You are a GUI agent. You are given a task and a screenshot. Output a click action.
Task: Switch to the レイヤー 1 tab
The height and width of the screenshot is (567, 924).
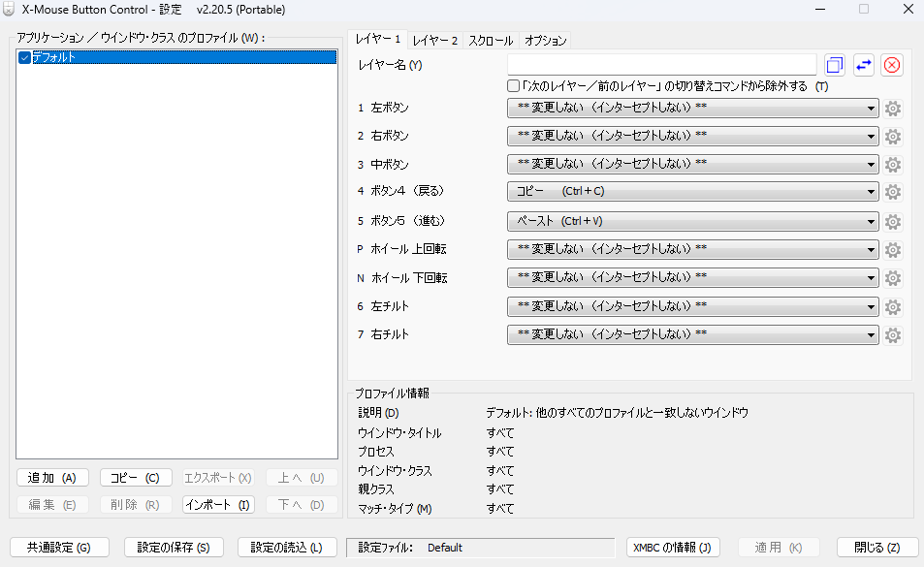click(x=378, y=39)
